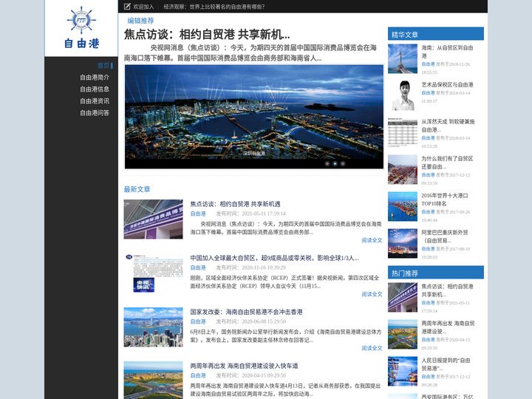Open the 欢迎加入 link in top bar
The height and width of the screenshot is (399, 532).
tap(143, 7)
